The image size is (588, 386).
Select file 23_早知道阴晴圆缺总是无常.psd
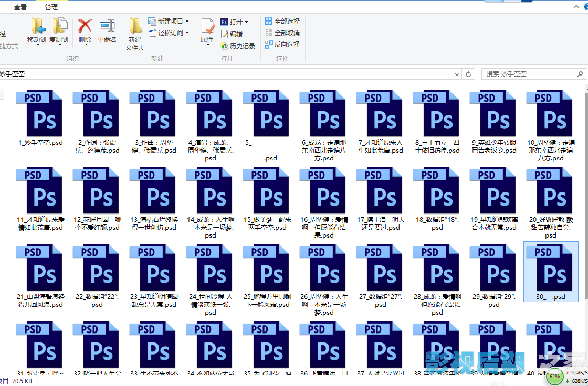pos(154,276)
